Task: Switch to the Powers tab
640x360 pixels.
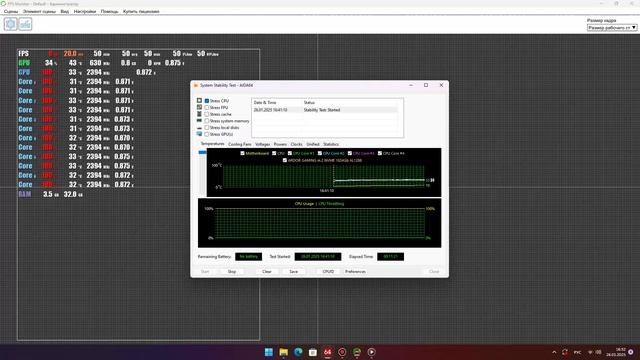Action: (x=280, y=144)
